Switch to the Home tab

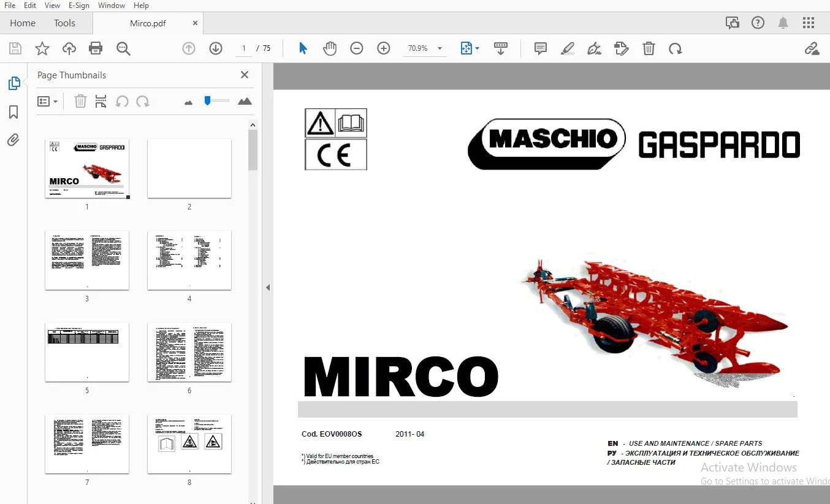pos(23,23)
